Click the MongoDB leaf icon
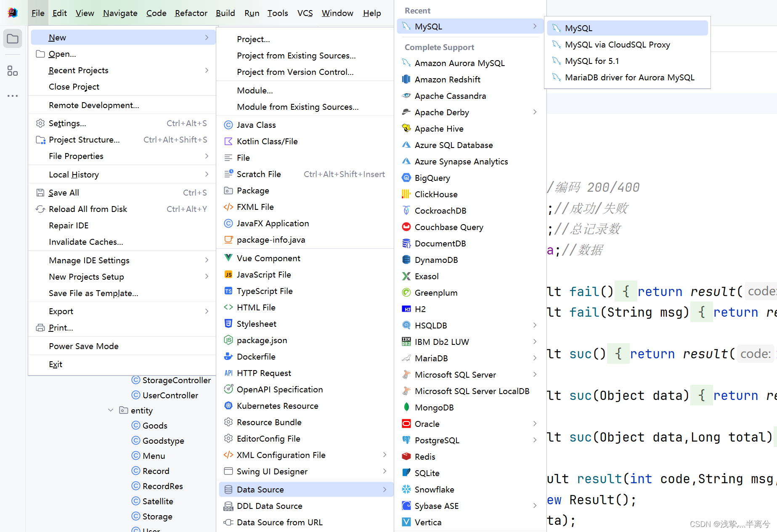The width and height of the screenshot is (777, 532). 406,408
